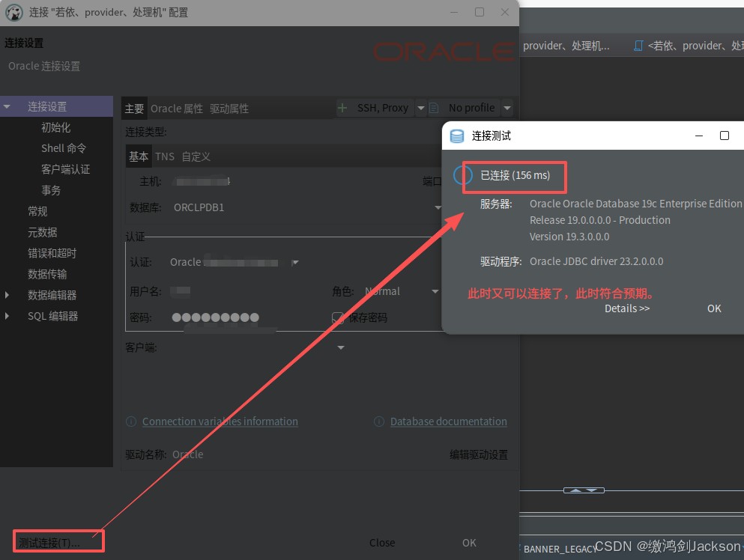Select 元数据 in the settings tree
The width and height of the screenshot is (744, 560).
(x=42, y=232)
